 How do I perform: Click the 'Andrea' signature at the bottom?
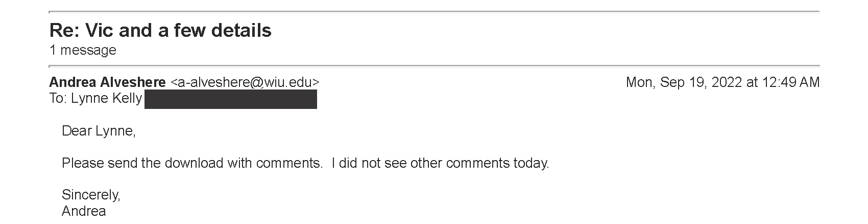click(84, 211)
